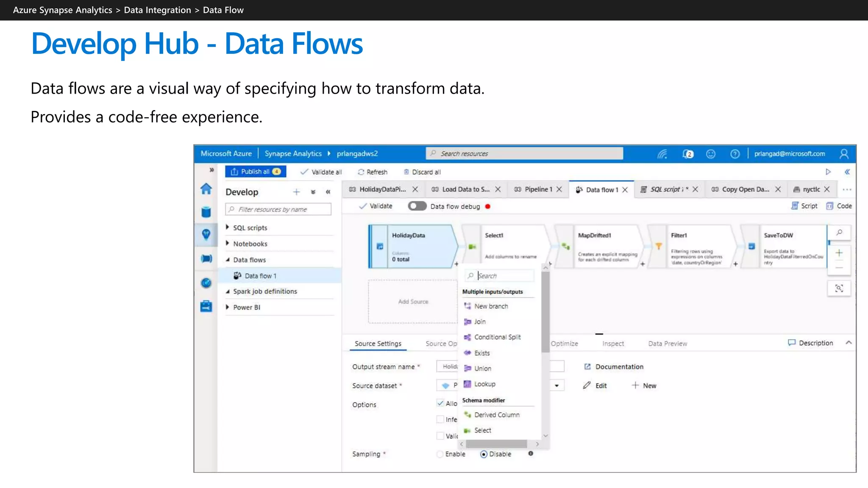868x488 pixels.
Task: Expand the SQL scripts tree node
Action: [228, 227]
